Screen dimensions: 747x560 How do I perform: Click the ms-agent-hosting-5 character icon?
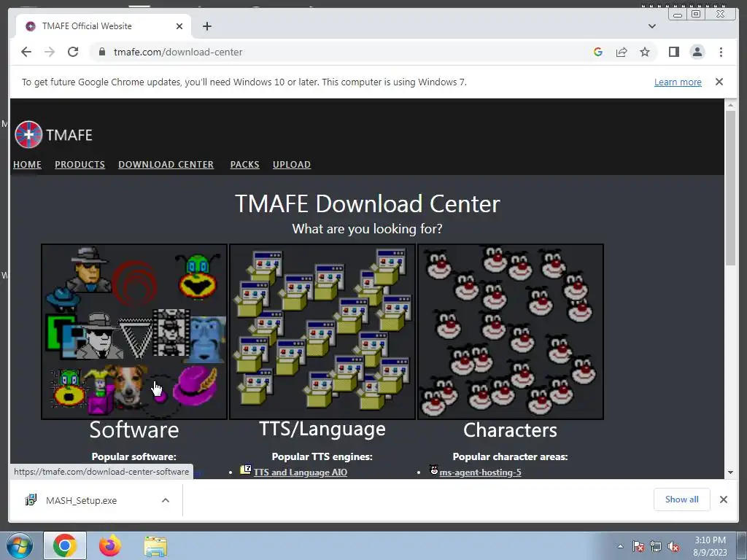pyautogui.click(x=433, y=470)
